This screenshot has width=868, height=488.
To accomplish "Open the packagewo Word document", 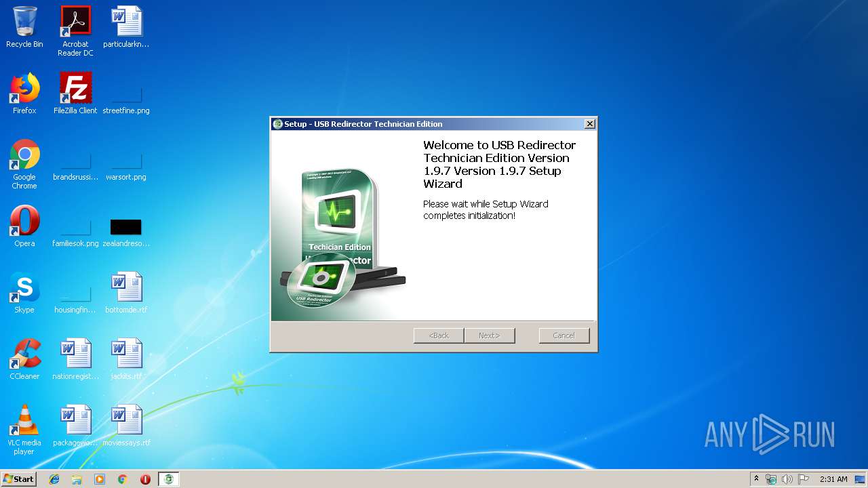I will tap(75, 426).
